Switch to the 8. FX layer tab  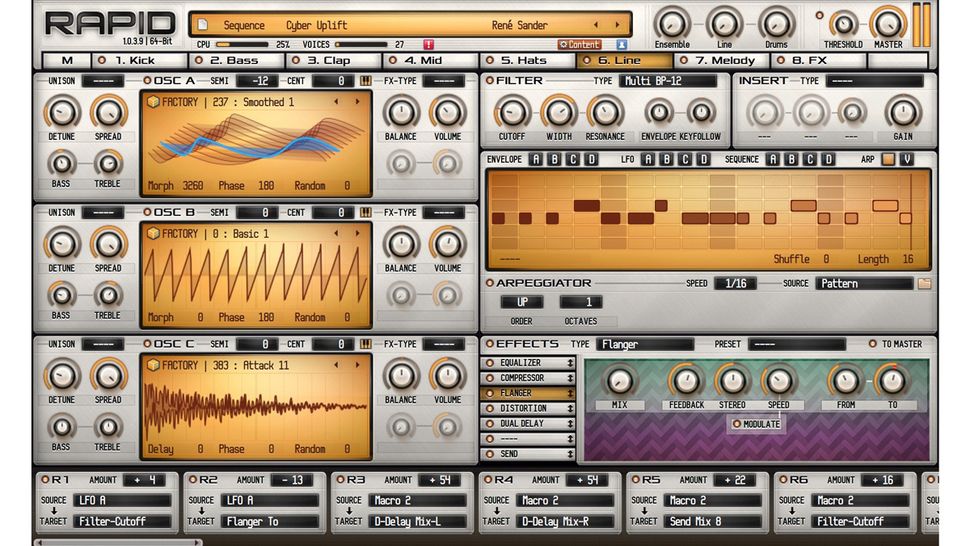(818, 61)
